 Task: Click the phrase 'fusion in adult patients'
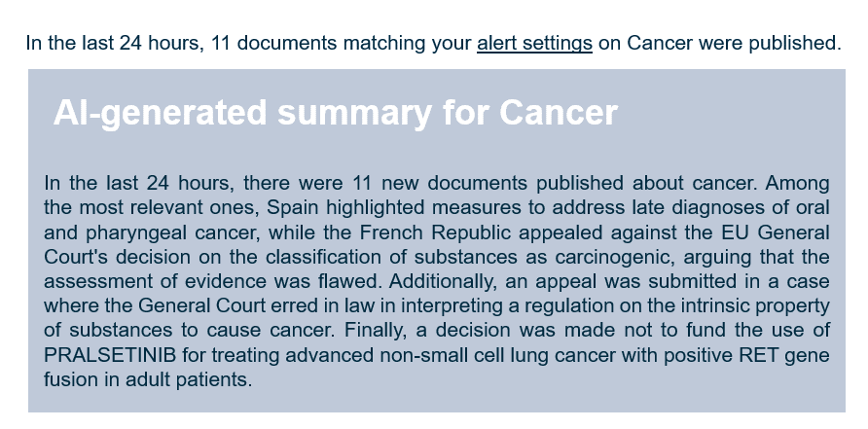(x=148, y=379)
